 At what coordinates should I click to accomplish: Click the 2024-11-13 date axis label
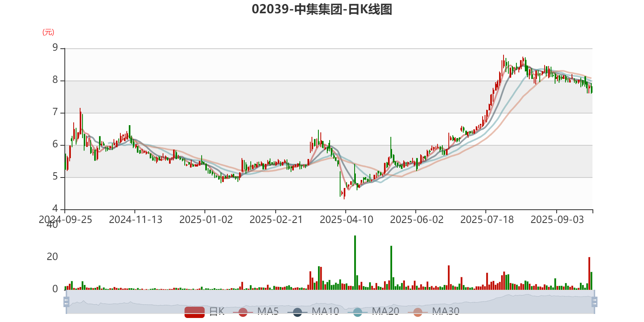tap(136, 219)
